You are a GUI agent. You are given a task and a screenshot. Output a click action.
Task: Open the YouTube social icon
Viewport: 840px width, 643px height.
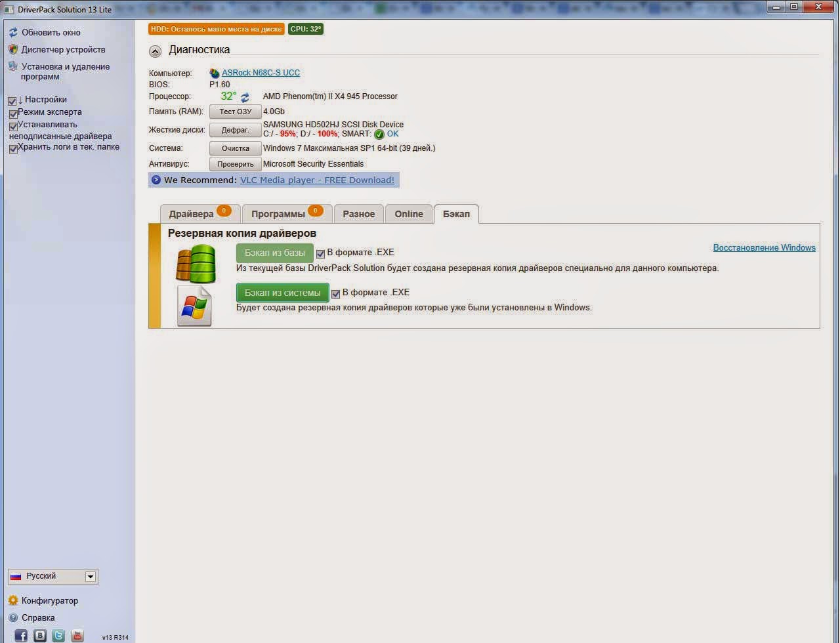pos(77,635)
